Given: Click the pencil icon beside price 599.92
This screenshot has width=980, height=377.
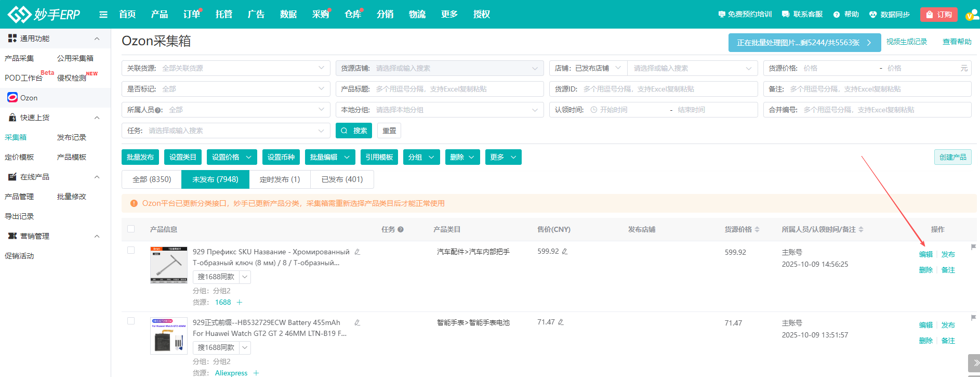Looking at the screenshot, I should [x=565, y=252].
